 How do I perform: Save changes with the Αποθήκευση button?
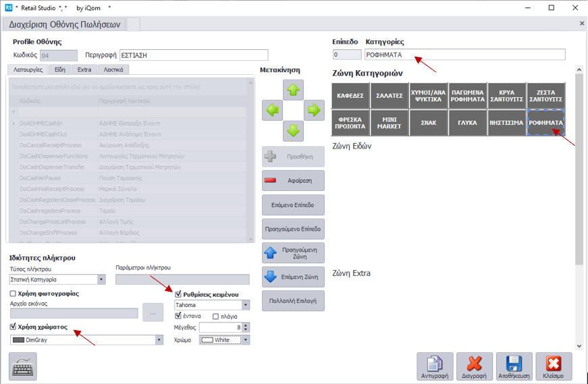514,366
